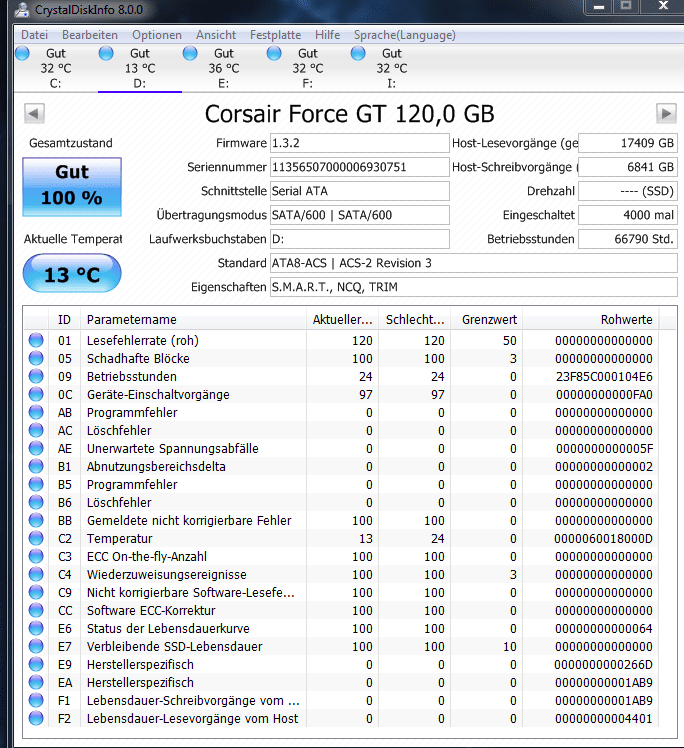
Task: Click the Seriennummer field
Action: pyautogui.click(x=360, y=167)
